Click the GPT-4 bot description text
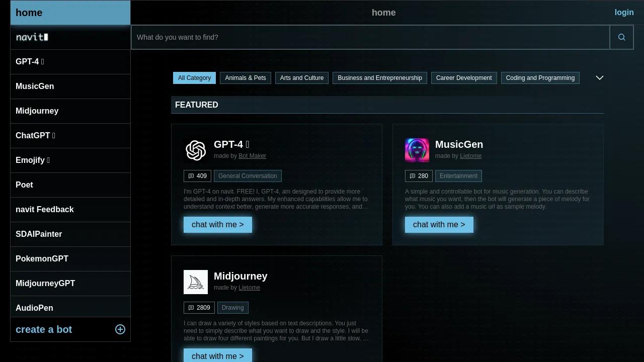Image resolution: width=644 pixels, height=362 pixels. click(276, 199)
